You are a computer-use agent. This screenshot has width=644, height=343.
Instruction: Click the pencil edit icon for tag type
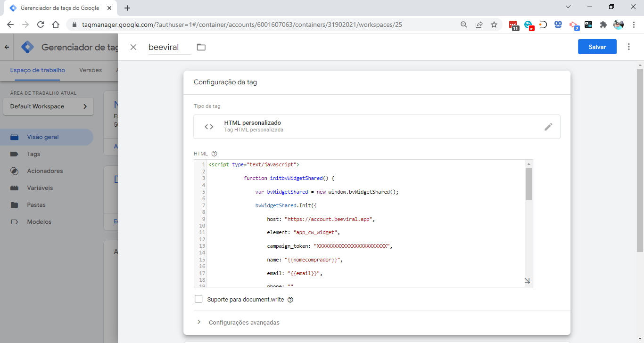(x=548, y=127)
